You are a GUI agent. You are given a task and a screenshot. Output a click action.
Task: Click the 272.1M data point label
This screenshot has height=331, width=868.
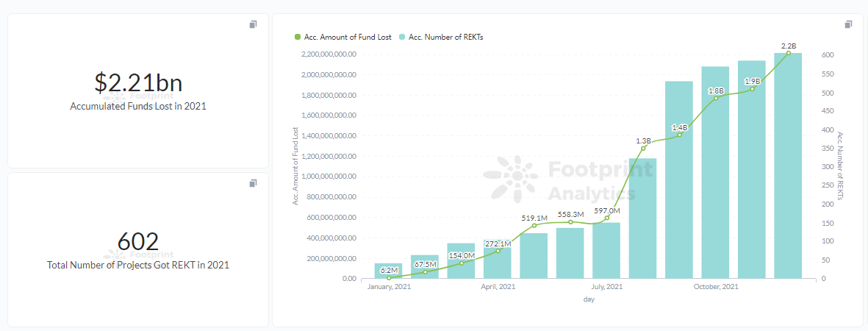[x=498, y=243]
